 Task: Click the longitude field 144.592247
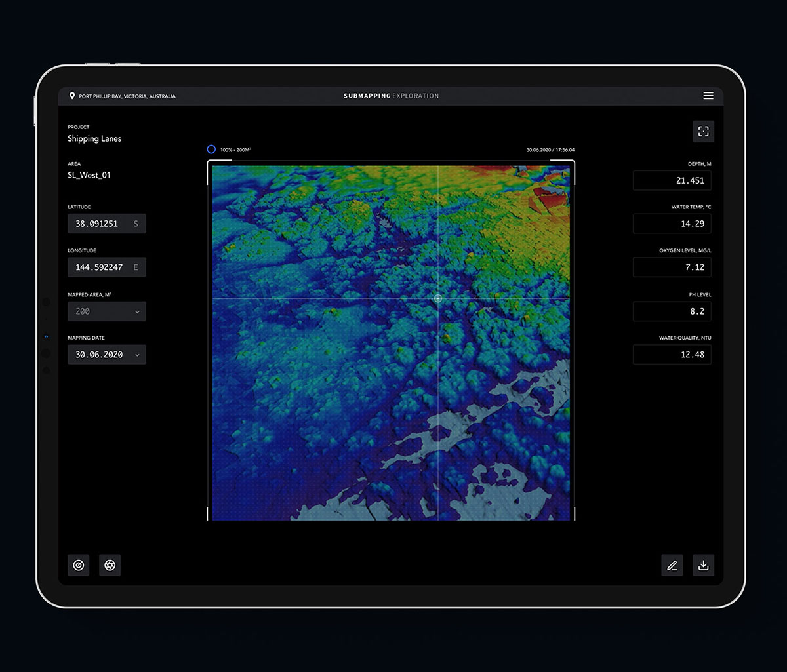click(107, 267)
